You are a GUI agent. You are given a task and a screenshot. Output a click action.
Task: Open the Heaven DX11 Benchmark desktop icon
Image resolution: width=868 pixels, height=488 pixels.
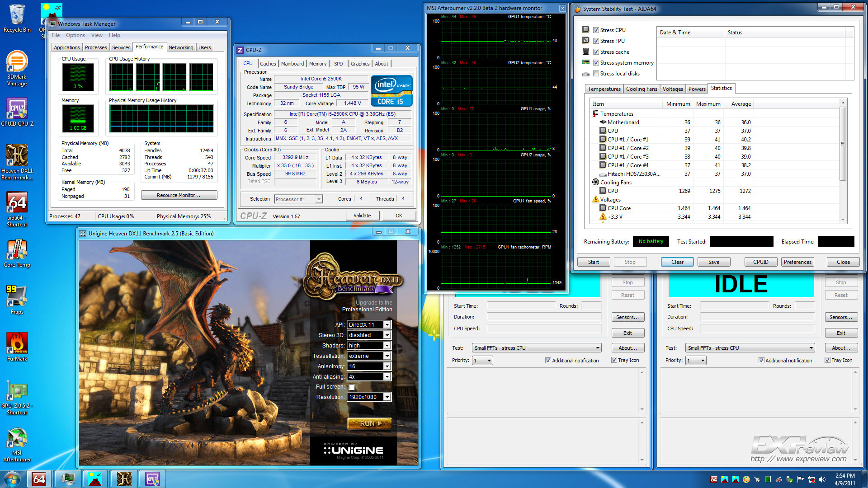pyautogui.click(x=17, y=162)
